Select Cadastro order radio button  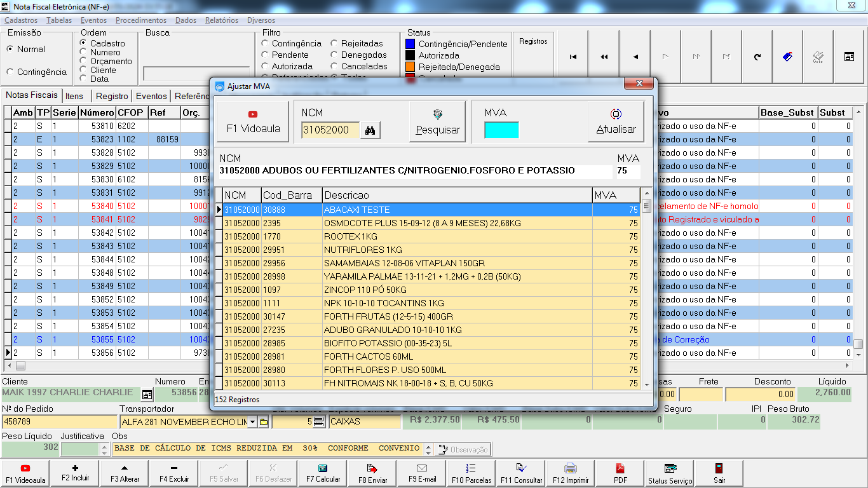click(x=83, y=43)
